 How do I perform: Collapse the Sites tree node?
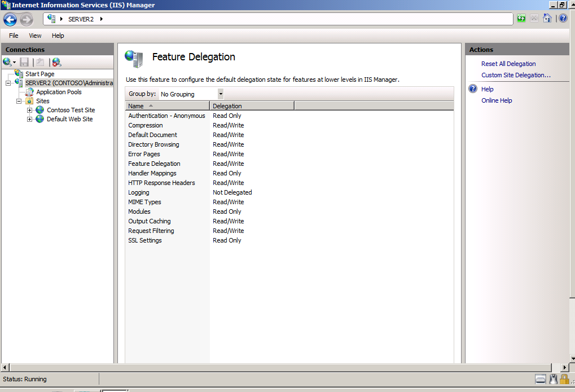19,101
